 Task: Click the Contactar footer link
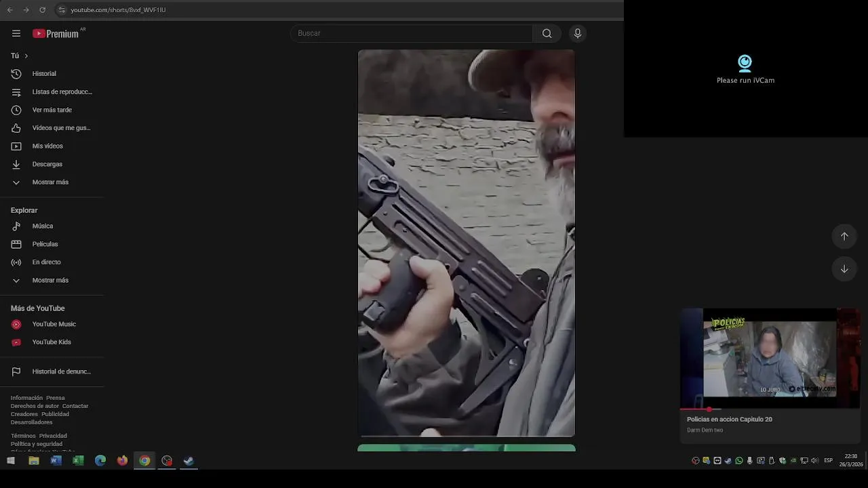pos(75,406)
